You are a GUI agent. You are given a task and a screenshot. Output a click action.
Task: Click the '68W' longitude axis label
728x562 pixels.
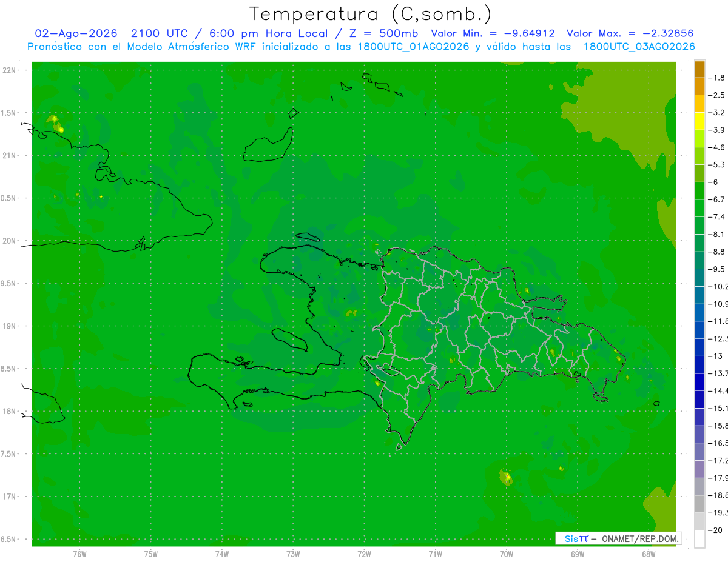tap(649, 554)
